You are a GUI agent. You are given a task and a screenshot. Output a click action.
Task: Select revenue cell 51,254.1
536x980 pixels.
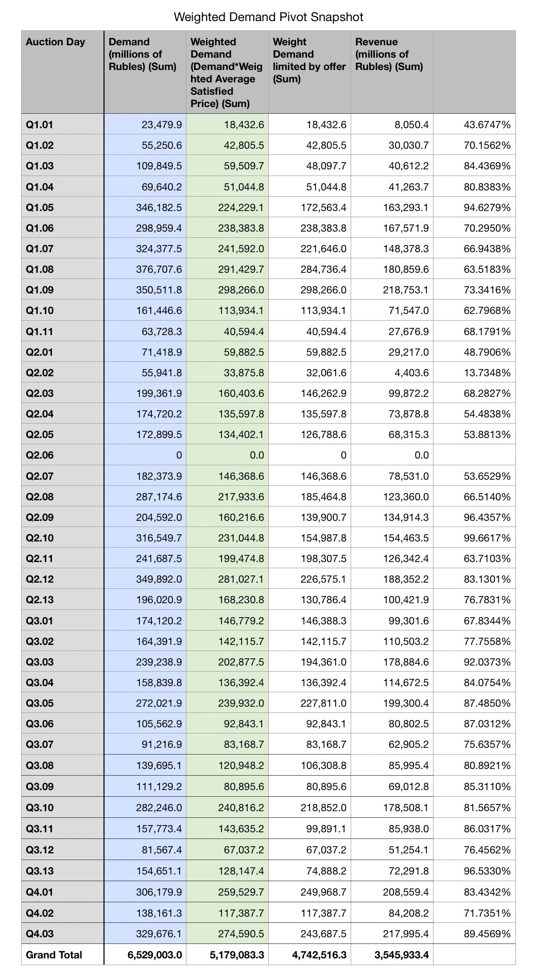coord(392,850)
